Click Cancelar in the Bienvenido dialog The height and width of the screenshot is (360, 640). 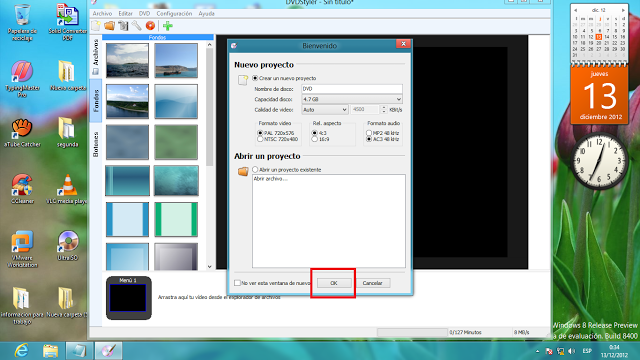point(372,283)
